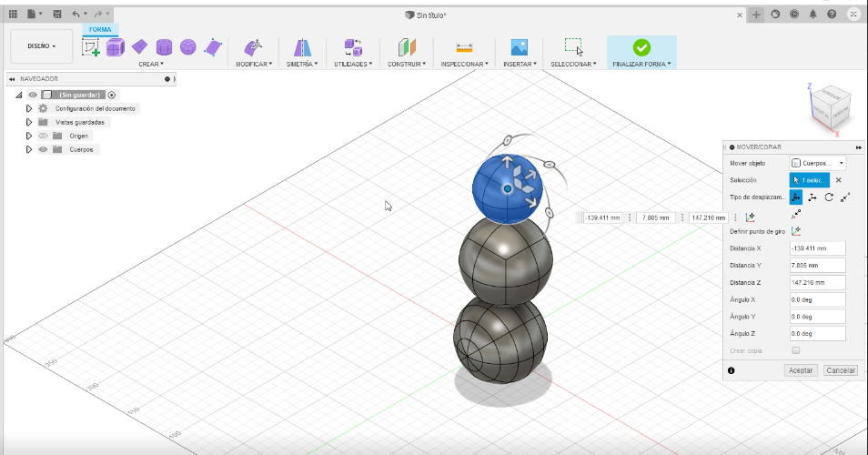Clear the selection with the X
Image resolution: width=868 pixels, height=455 pixels.
point(839,180)
